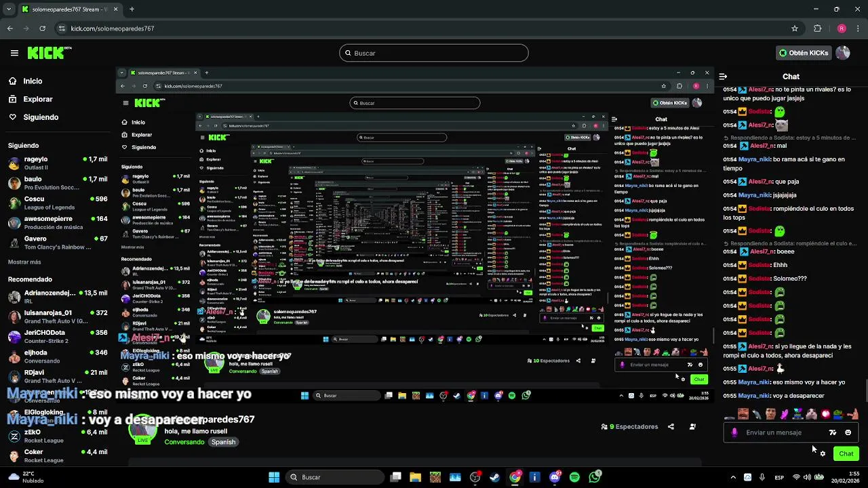The image size is (868, 488).
Task: Open the emoji picker in the message box
Action: [x=848, y=432]
